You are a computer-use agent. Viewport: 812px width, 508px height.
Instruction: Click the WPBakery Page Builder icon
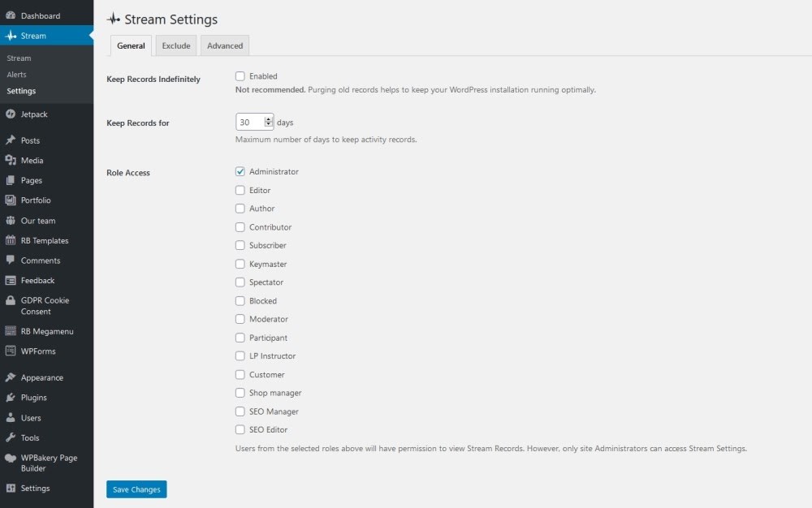click(x=11, y=458)
